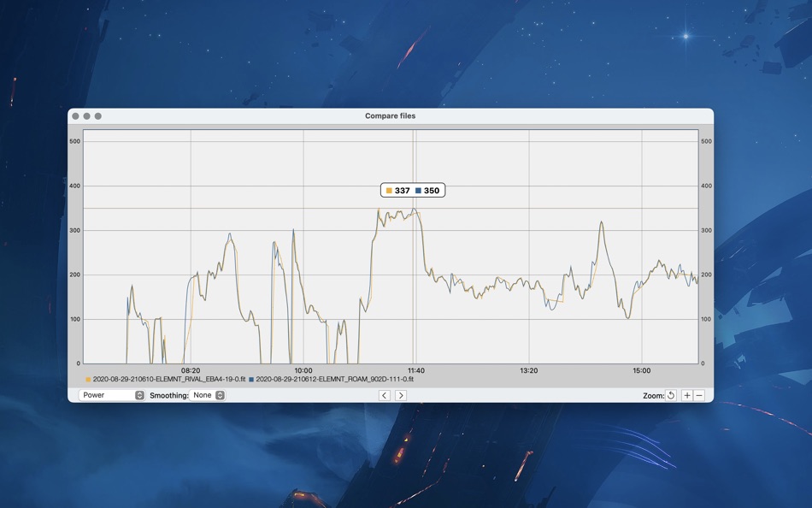812x508 pixels.
Task: Click the ELEMNT_ROAM file legend label
Action: tap(334, 379)
